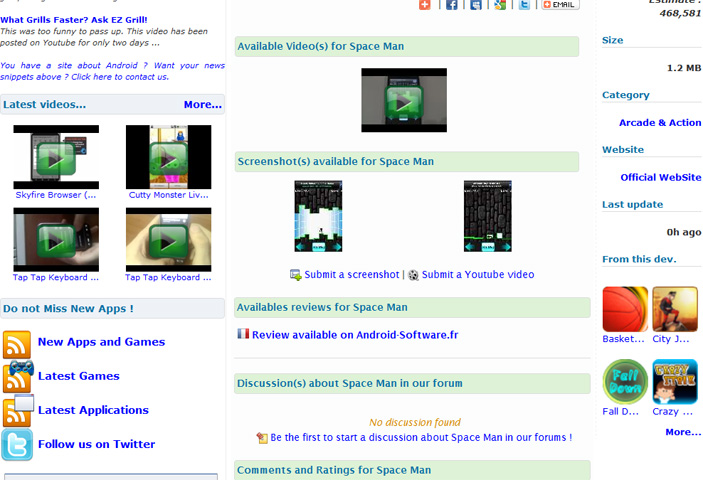Open the second Space Man screenshot
The image size is (703, 480).
(488, 216)
